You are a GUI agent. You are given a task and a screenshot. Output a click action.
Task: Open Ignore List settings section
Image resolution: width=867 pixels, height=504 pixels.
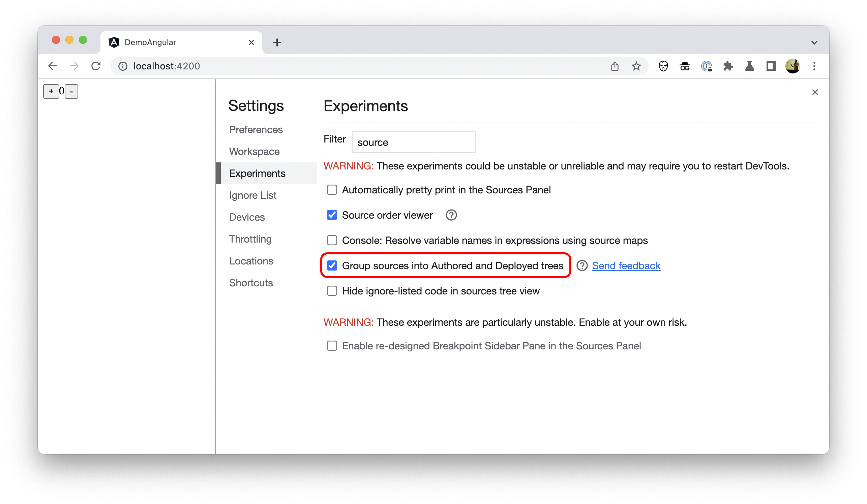pyautogui.click(x=252, y=194)
